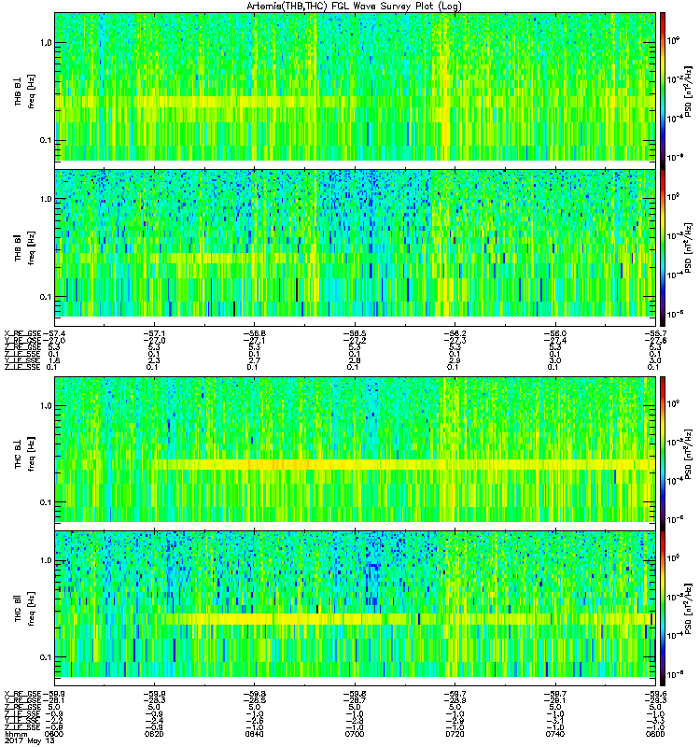
Task: Click the THC Y_RE_GSE value '-28.7'
Action: 355,700
